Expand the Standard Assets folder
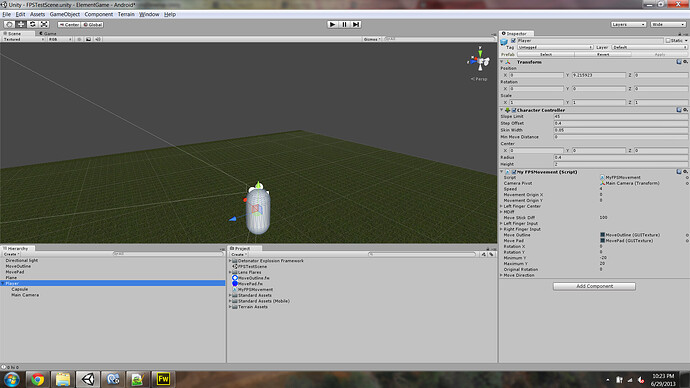690x388 pixels. pyautogui.click(x=230, y=296)
